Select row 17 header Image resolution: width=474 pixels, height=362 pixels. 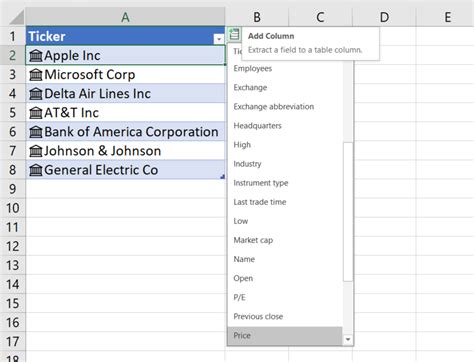pos(12,342)
